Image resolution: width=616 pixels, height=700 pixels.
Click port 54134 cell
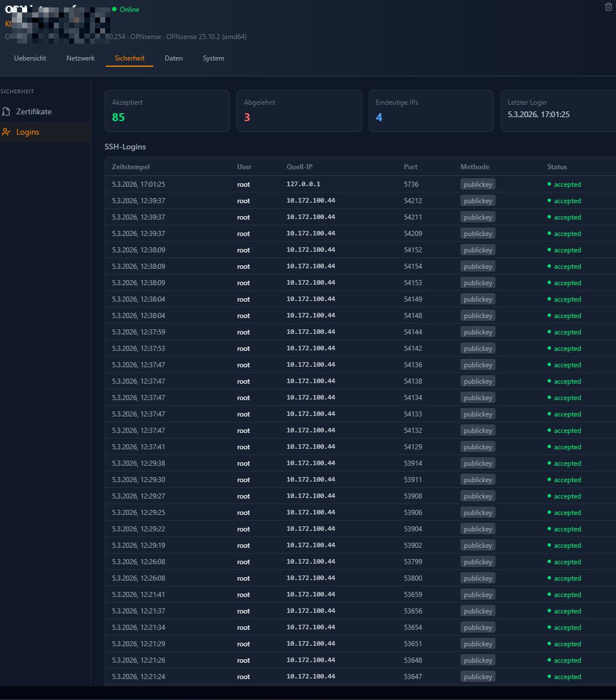click(413, 398)
